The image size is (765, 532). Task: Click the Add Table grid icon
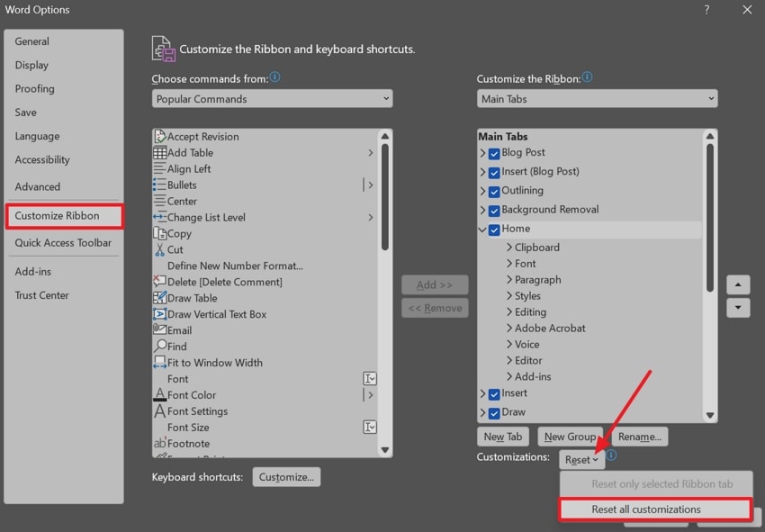pyautogui.click(x=159, y=153)
